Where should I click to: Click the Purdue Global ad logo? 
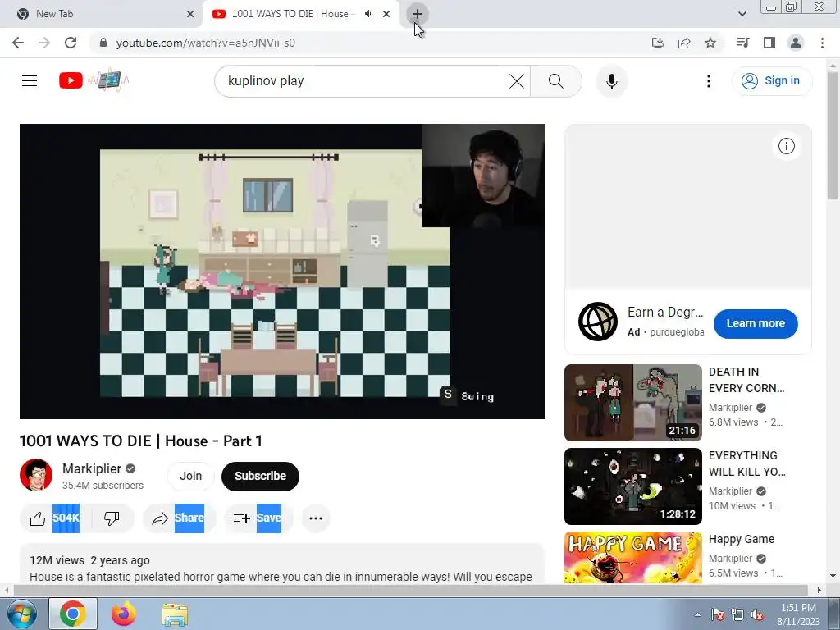[598, 322]
